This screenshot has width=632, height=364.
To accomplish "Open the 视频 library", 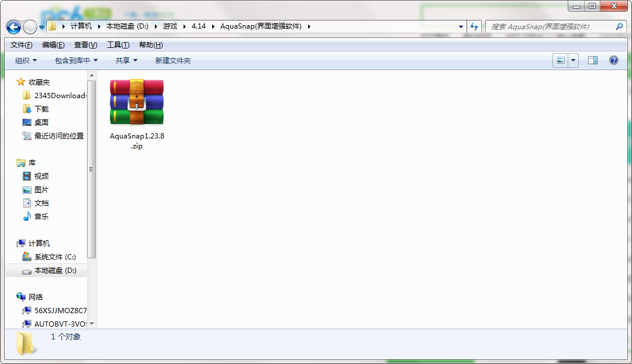I will coord(41,176).
